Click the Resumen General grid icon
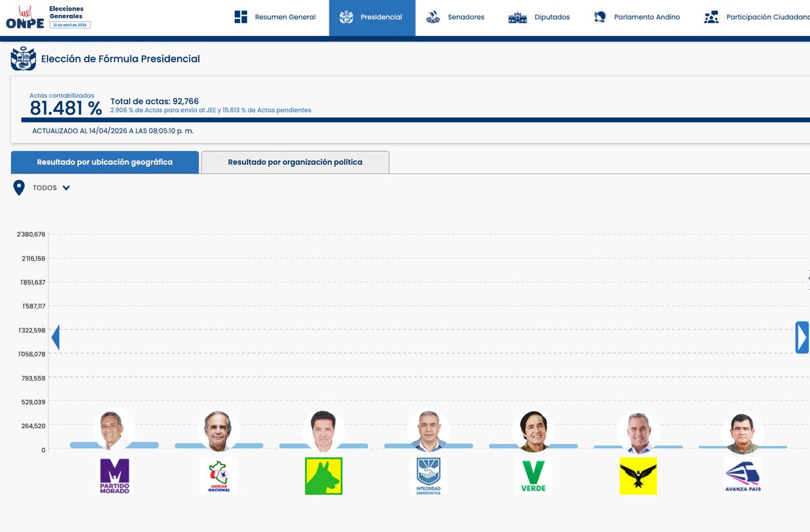This screenshot has height=532, width=810. [x=241, y=17]
